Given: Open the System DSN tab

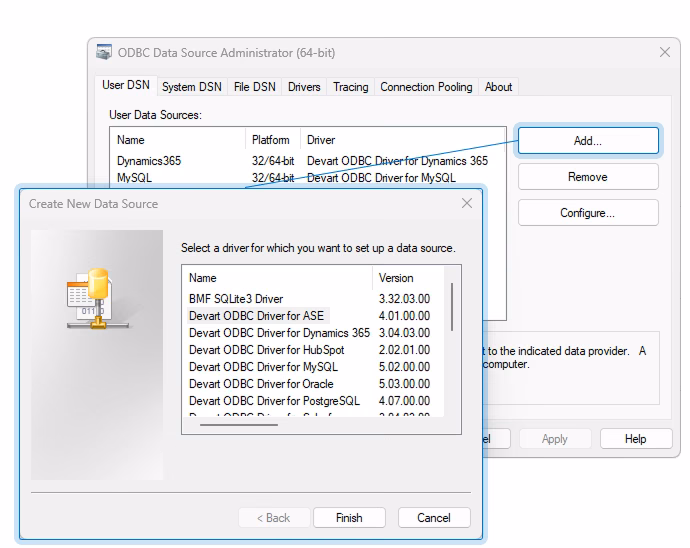Looking at the screenshot, I should pos(191,87).
